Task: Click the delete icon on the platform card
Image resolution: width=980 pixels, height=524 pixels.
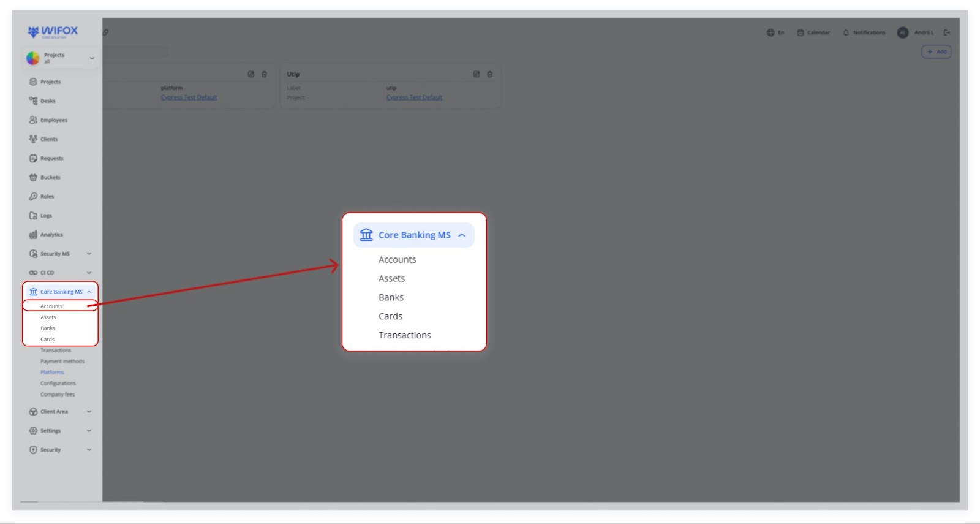Action: tap(264, 74)
